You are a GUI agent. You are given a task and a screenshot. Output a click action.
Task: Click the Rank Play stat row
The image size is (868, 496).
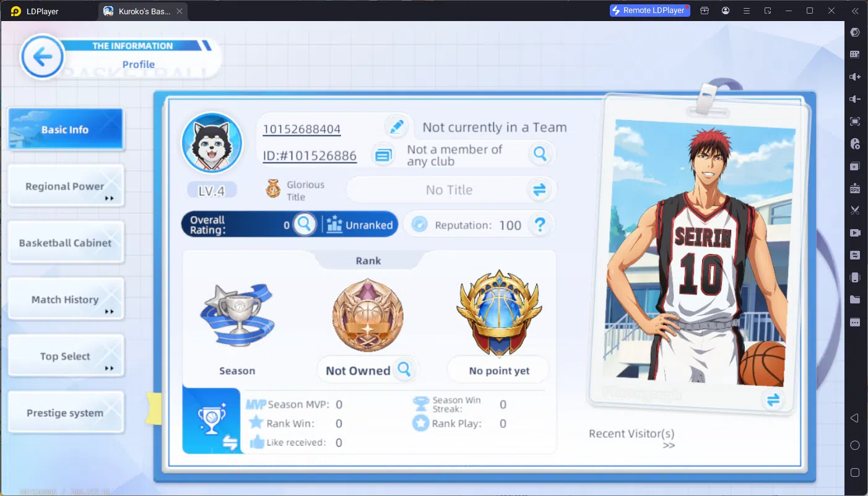460,424
